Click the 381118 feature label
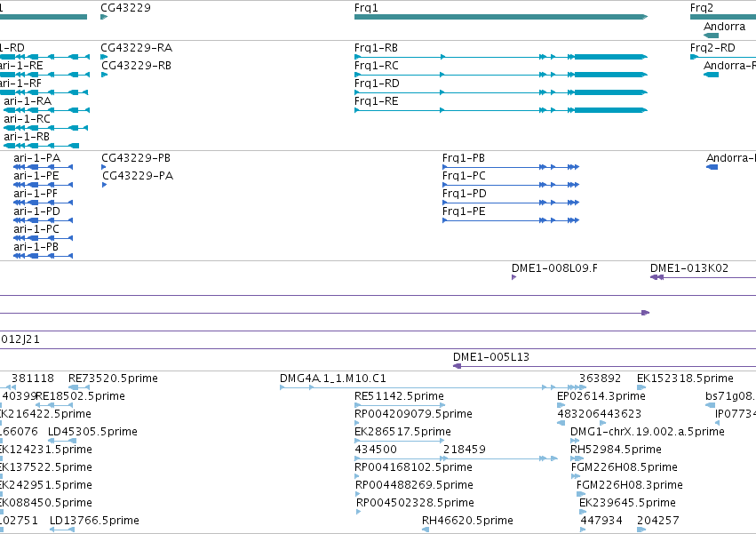Image resolution: width=756 pixels, height=534 pixels. click(33, 379)
